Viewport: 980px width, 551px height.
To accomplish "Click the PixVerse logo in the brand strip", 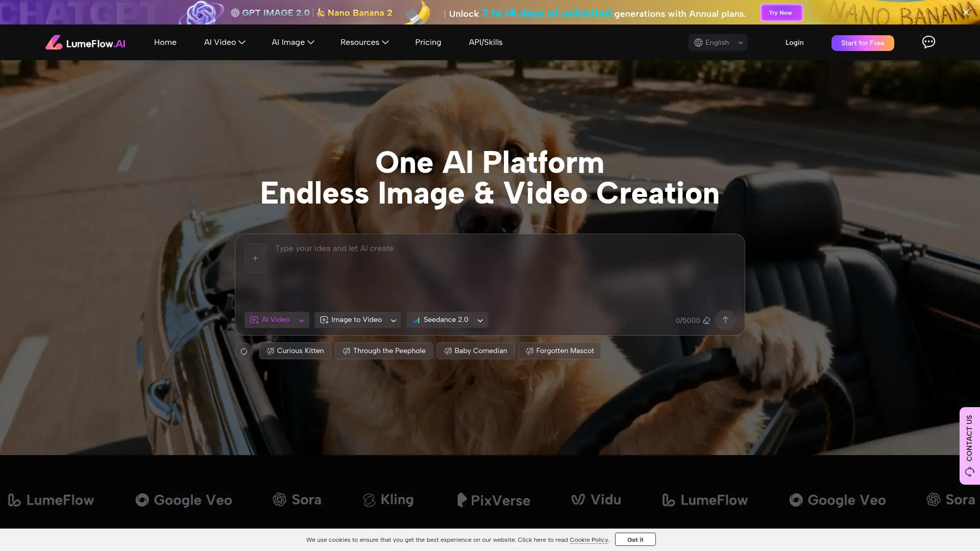I will pos(494,500).
